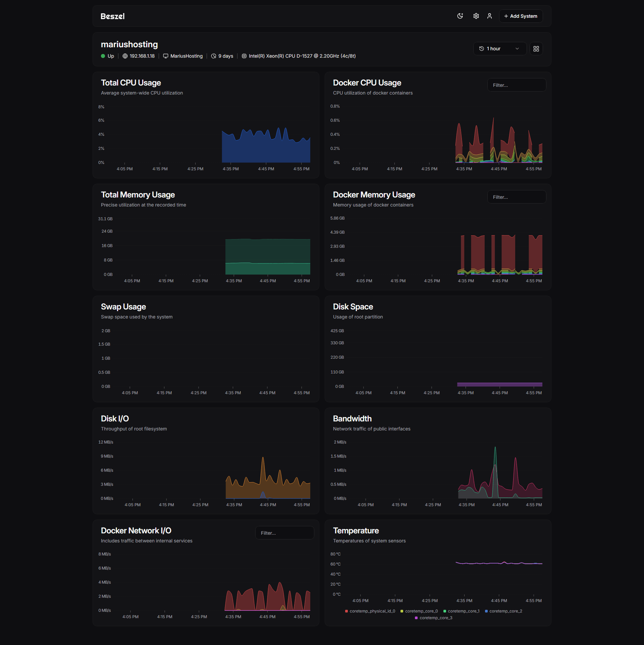Click 'Temperatures of system sensors' subtitle

pos(369,541)
